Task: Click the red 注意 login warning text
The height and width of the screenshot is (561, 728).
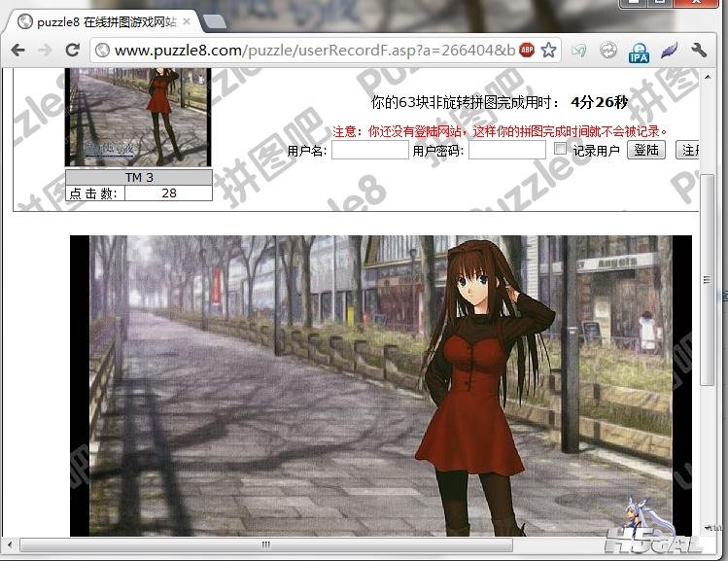Action: (500, 131)
